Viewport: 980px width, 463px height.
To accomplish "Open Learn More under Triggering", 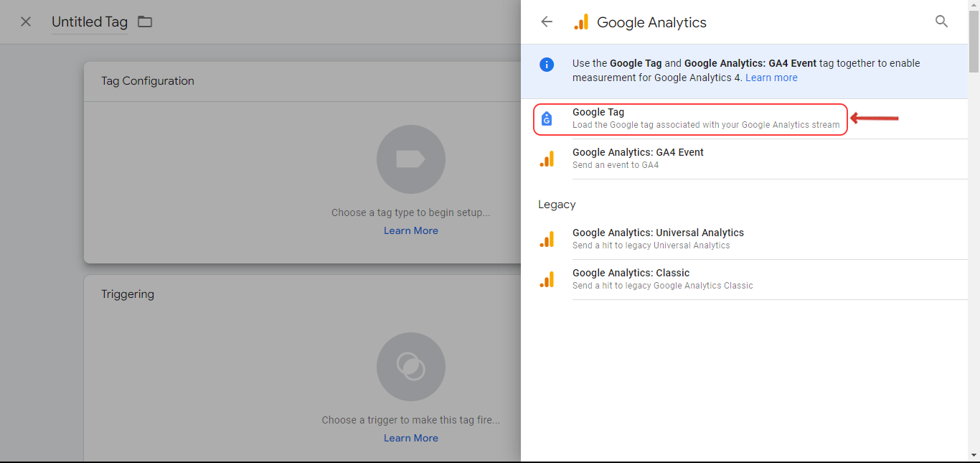I will click(x=410, y=438).
